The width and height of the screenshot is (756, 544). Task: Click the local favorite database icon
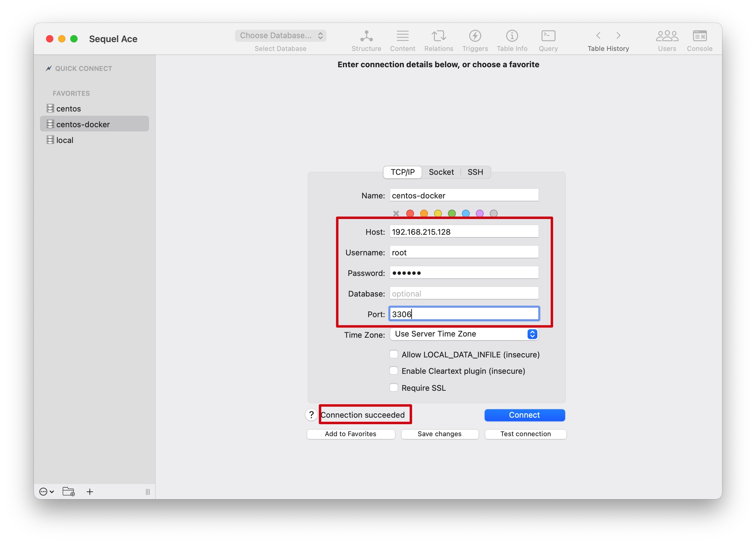coord(50,140)
